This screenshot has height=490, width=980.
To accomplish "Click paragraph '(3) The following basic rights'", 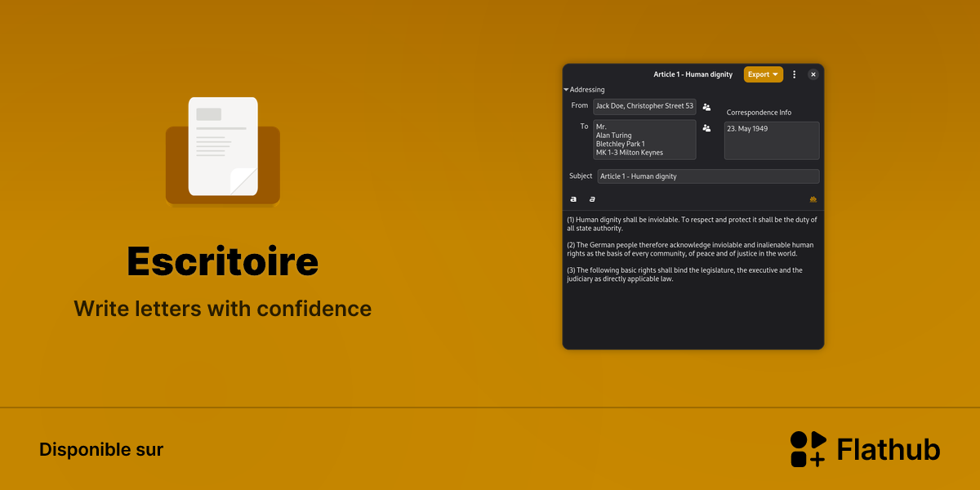I will click(x=684, y=274).
